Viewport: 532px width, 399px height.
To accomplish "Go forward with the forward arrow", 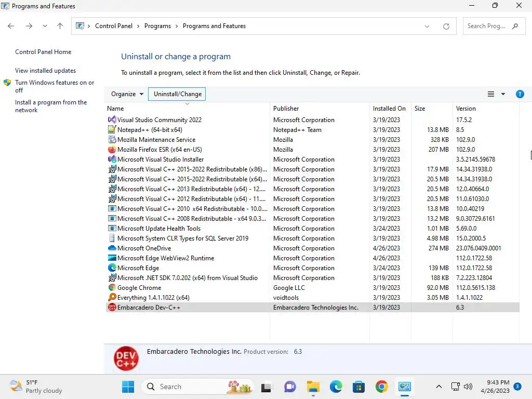I will [29, 26].
